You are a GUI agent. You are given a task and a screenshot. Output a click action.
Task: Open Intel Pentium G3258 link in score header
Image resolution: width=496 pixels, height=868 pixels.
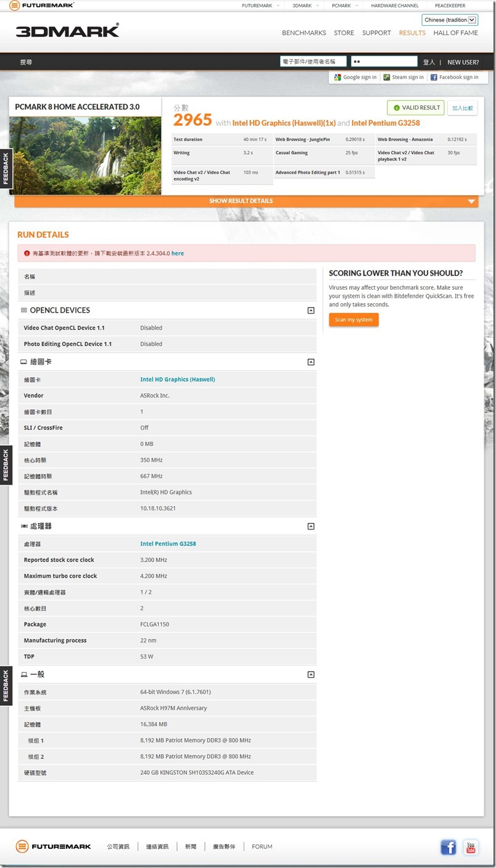click(x=386, y=123)
